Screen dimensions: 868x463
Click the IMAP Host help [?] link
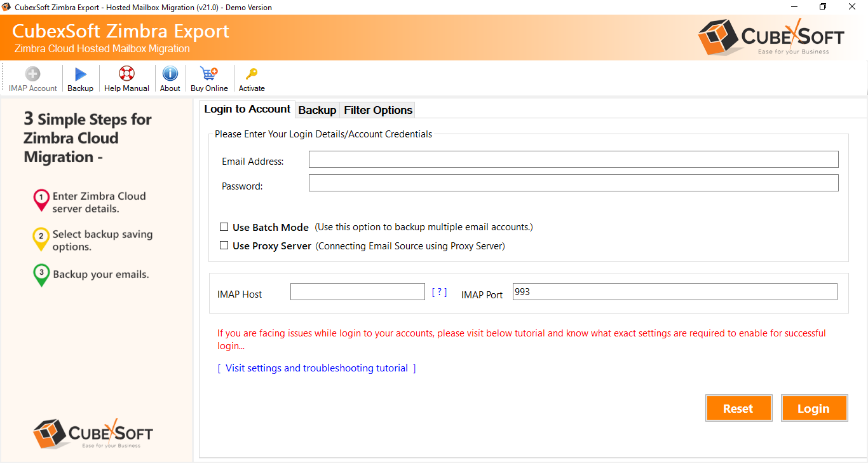pyautogui.click(x=439, y=292)
